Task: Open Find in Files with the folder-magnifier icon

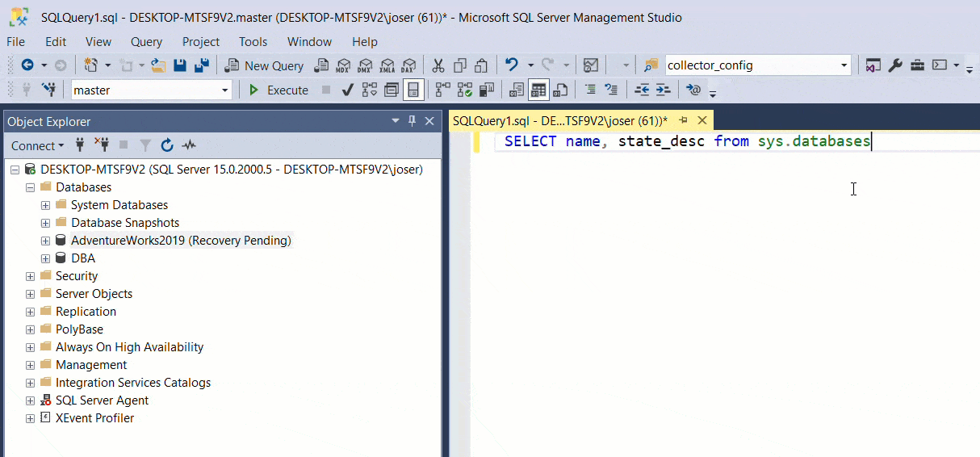Action: [x=651, y=65]
